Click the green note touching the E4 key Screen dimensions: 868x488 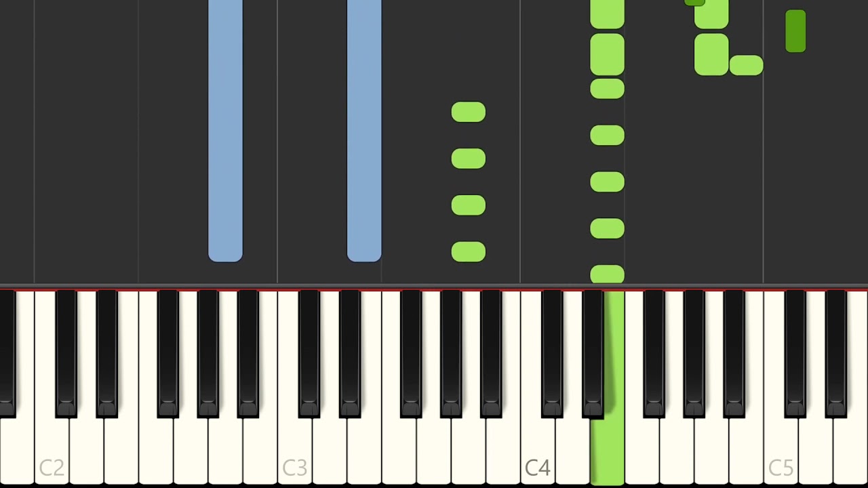tap(608, 274)
